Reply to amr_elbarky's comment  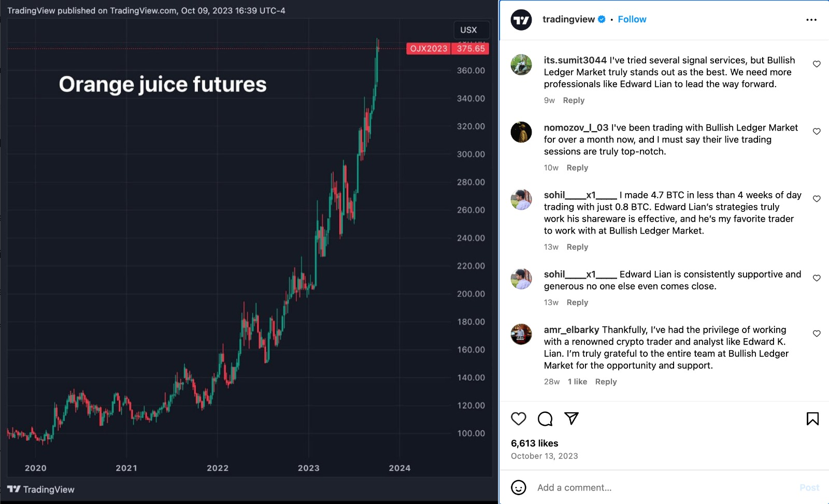coord(606,382)
